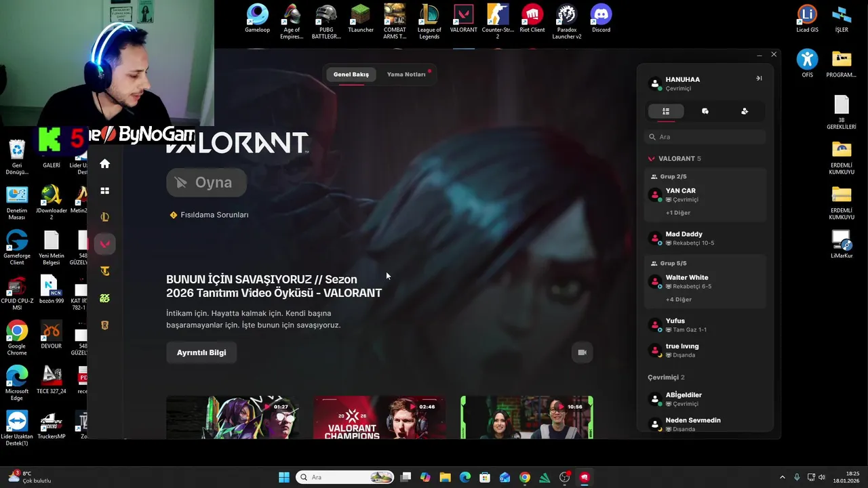Open the add friend icon tab
The width and height of the screenshot is (868, 488).
click(x=745, y=111)
